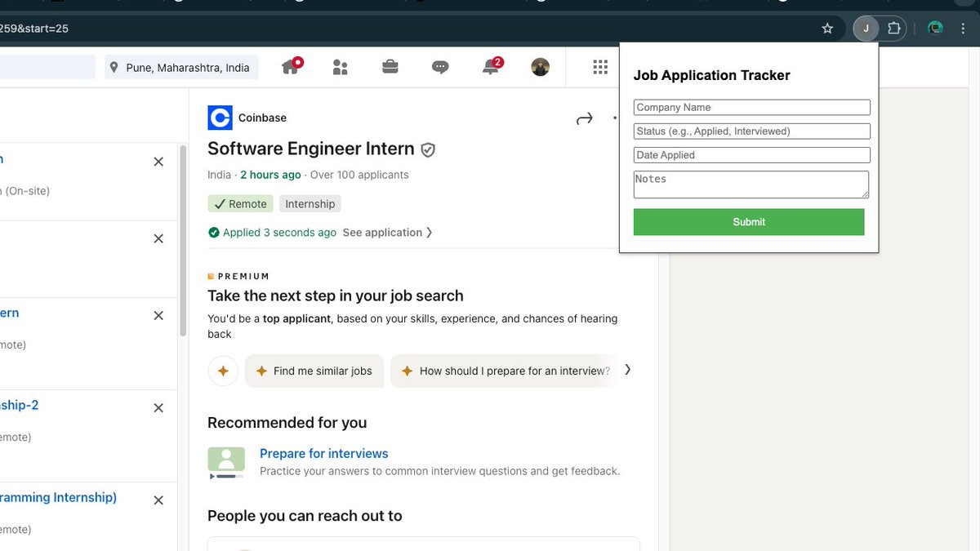The image size is (980, 551).
Task: Toggle the Internship filter pill
Action: pyautogui.click(x=310, y=203)
